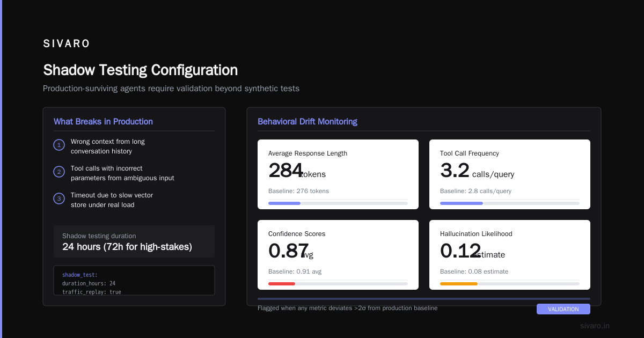The height and width of the screenshot is (338, 644).
Task: Select the Tool Call Frequency card
Action: click(510, 174)
